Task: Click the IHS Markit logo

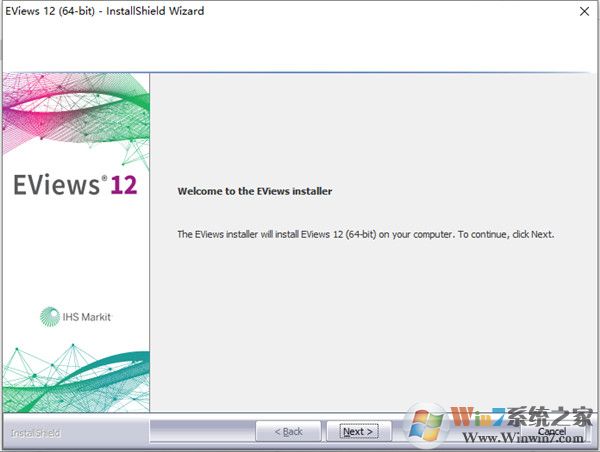Action: [x=75, y=317]
